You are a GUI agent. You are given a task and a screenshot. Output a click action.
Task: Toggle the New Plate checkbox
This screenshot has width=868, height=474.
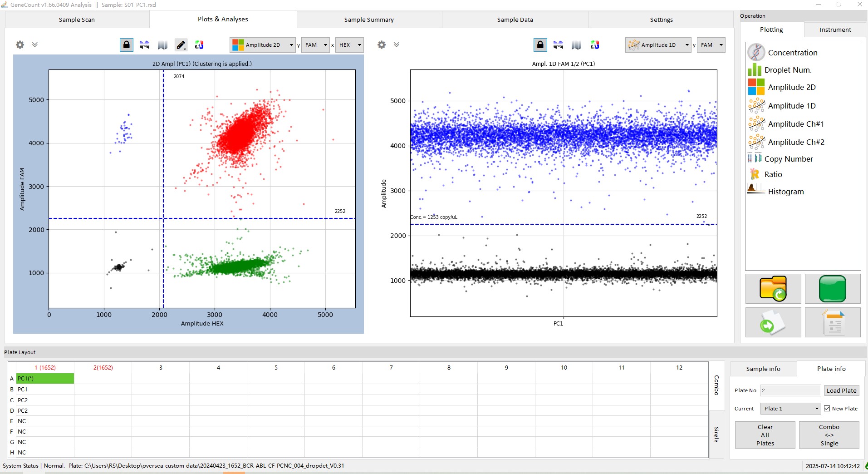827,409
